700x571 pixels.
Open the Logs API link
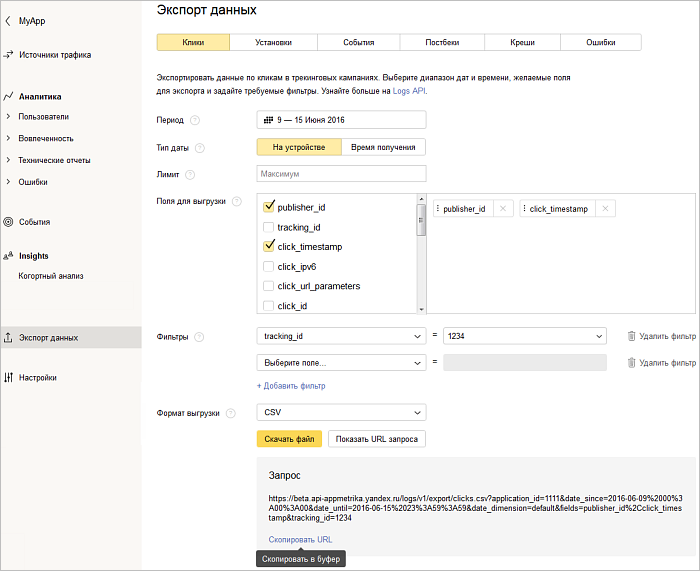[409, 91]
